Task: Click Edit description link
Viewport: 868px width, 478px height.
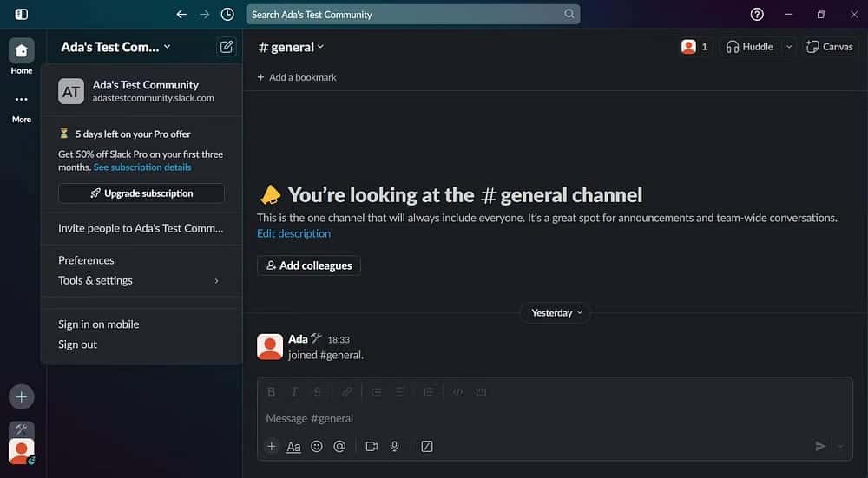Action: pos(294,233)
